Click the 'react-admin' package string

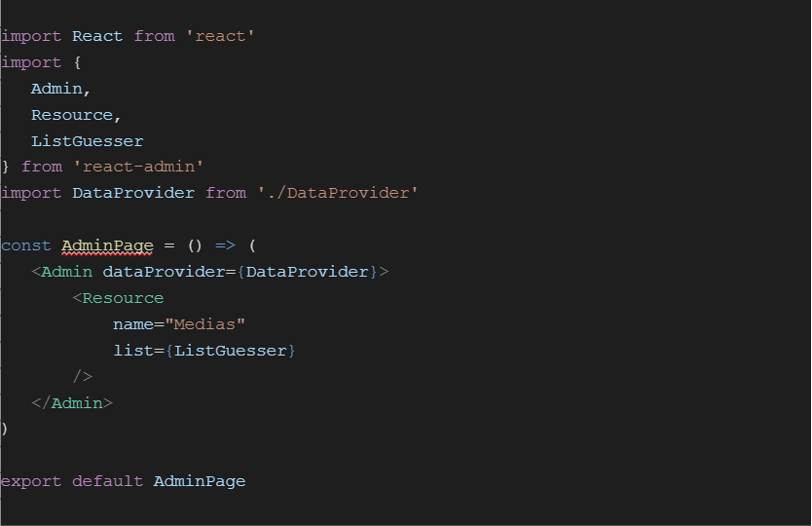[138, 167]
